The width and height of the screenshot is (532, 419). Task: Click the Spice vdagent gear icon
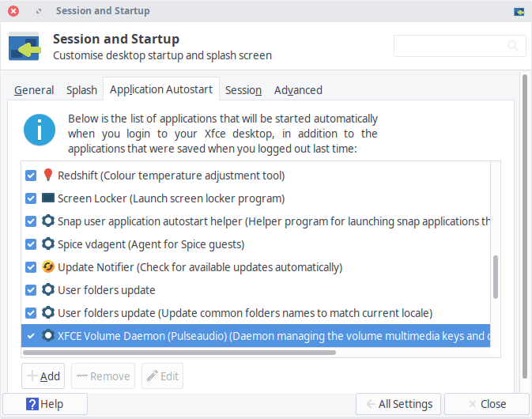[48, 243]
